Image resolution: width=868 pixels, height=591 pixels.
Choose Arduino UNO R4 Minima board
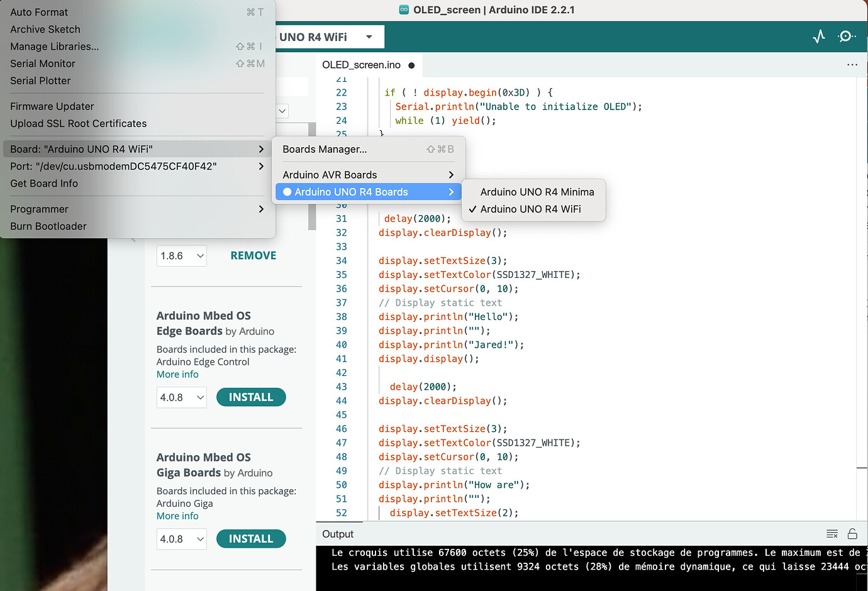[x=537, y=192]
